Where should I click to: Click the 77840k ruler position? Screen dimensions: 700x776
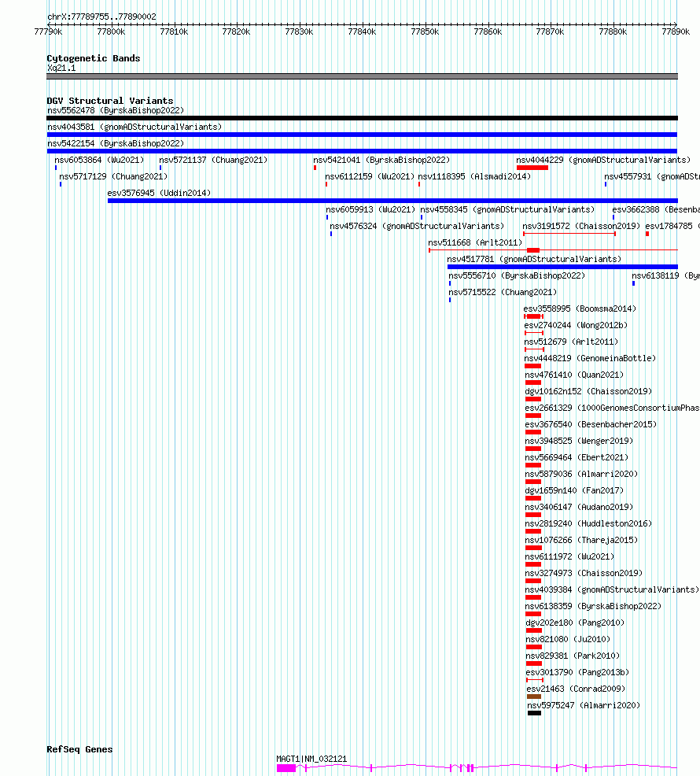point(362,31)
